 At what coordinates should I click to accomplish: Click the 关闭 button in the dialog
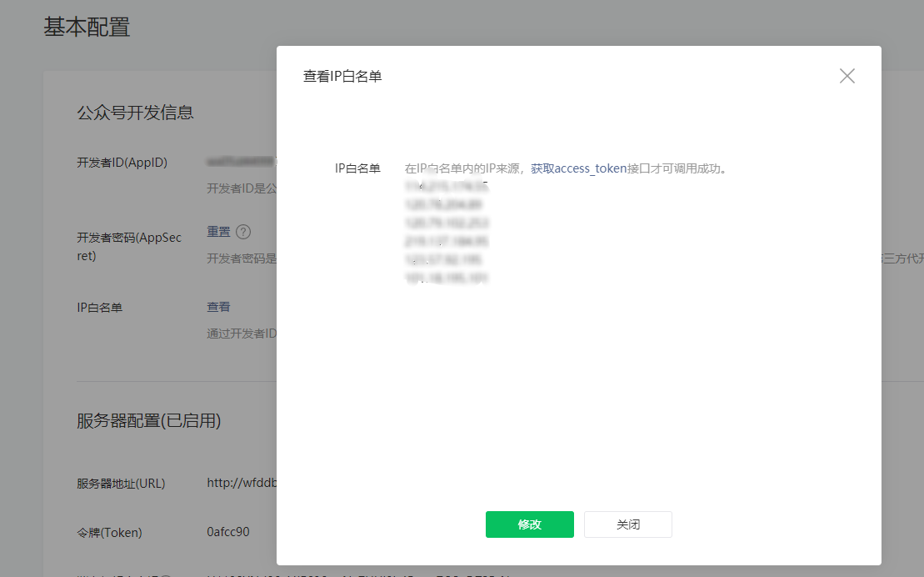tap(627, 524)
